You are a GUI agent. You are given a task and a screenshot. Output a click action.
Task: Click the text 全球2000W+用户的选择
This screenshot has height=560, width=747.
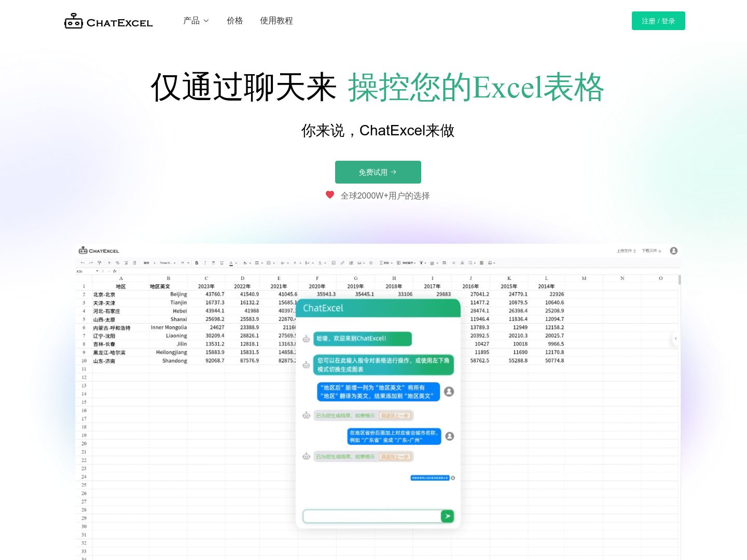[x=385, y=195]
